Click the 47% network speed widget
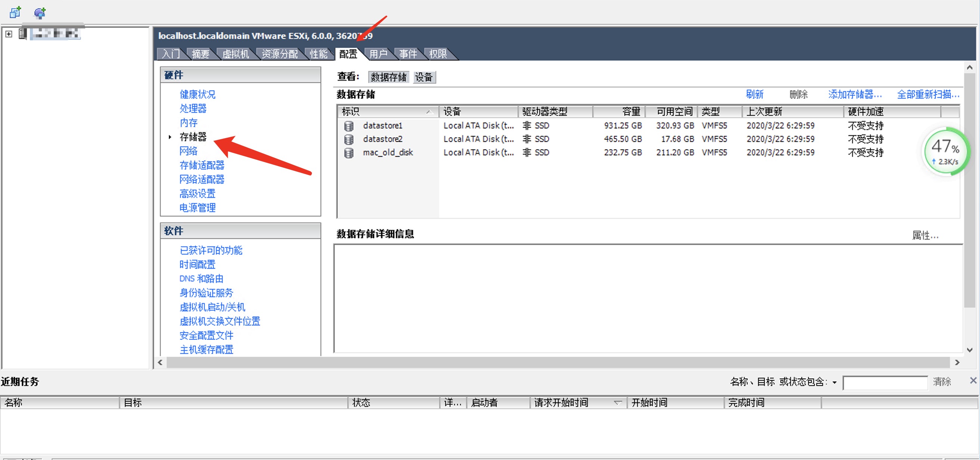Screen dimensions: 980x460 pos(945,152)
